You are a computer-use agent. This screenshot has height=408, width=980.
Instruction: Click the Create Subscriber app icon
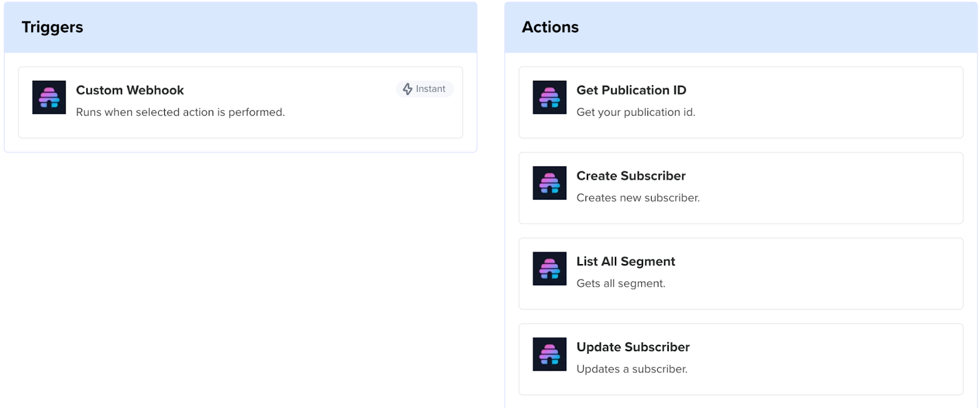pos(549,183)
